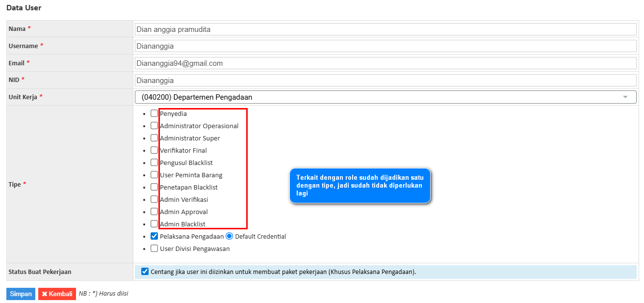This screenshot has width=644, height=303.
Task: Save the form with Simpan
Action: 21,294
